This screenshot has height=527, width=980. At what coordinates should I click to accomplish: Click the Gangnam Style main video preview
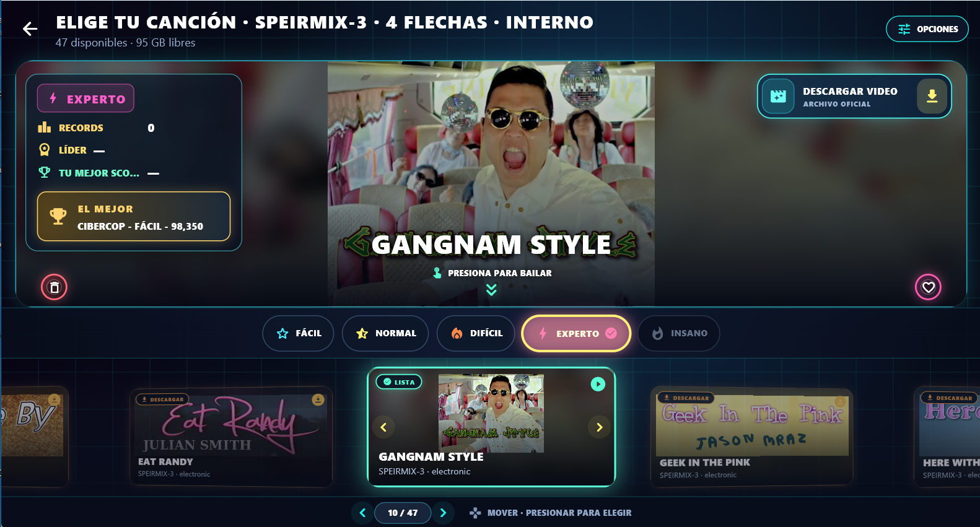point(491,184)
